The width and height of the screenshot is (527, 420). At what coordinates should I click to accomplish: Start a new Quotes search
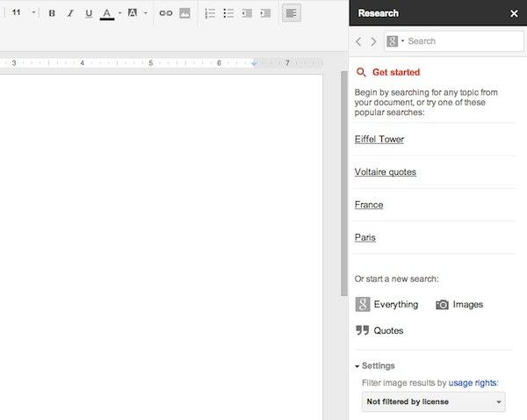coord(379,330)
